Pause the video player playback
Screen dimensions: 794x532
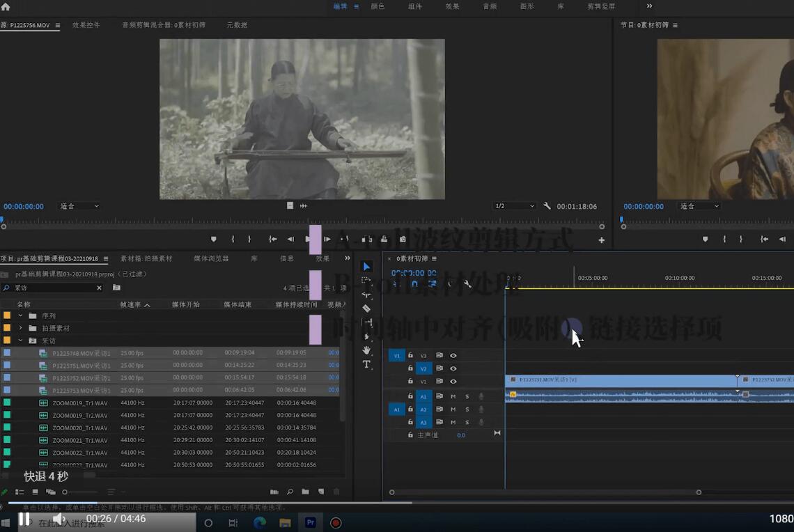24,519
